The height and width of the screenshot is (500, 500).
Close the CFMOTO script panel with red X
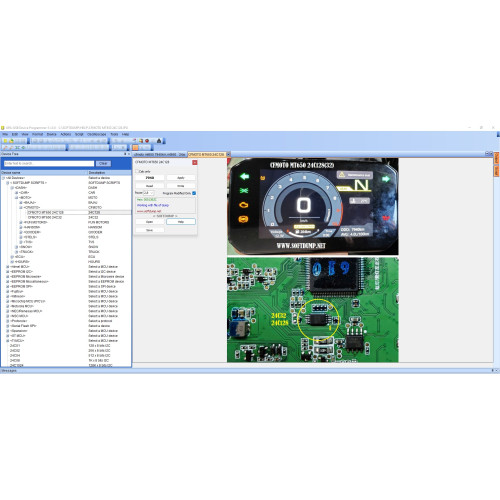[195, 162]
